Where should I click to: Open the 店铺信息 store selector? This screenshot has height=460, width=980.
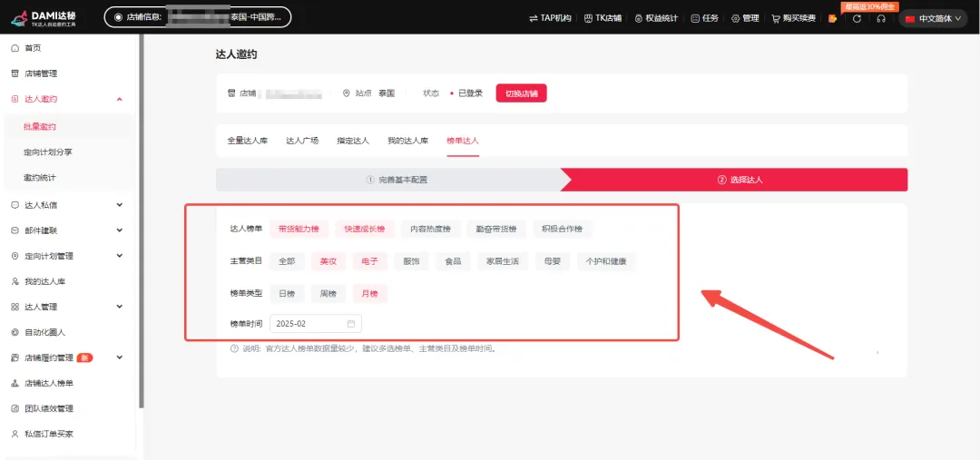[x=198, y=17]
